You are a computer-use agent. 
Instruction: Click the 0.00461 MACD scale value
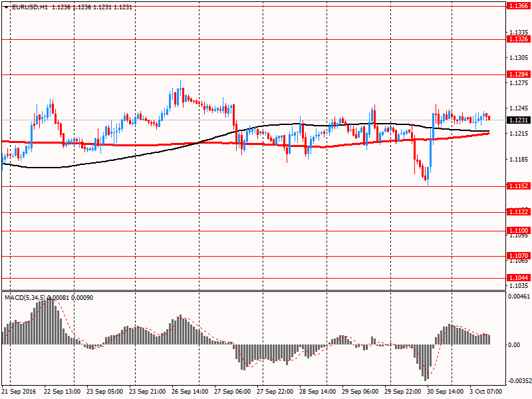click(x=519, y=296)
